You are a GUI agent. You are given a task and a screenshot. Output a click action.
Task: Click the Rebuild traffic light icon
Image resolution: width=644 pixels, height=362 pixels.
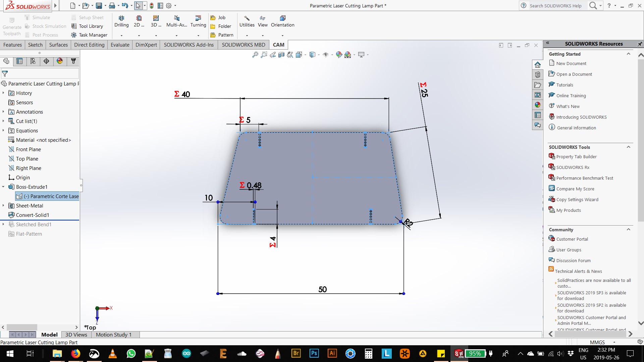point(152,6)
